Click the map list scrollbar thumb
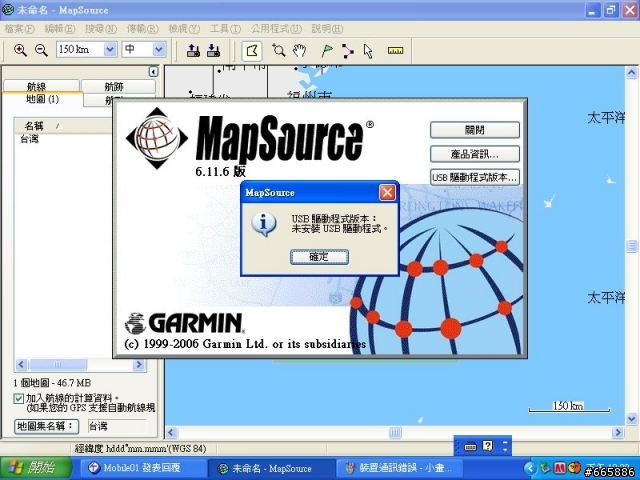The width and height of the screenshot is (640, 480). [57, 364]
